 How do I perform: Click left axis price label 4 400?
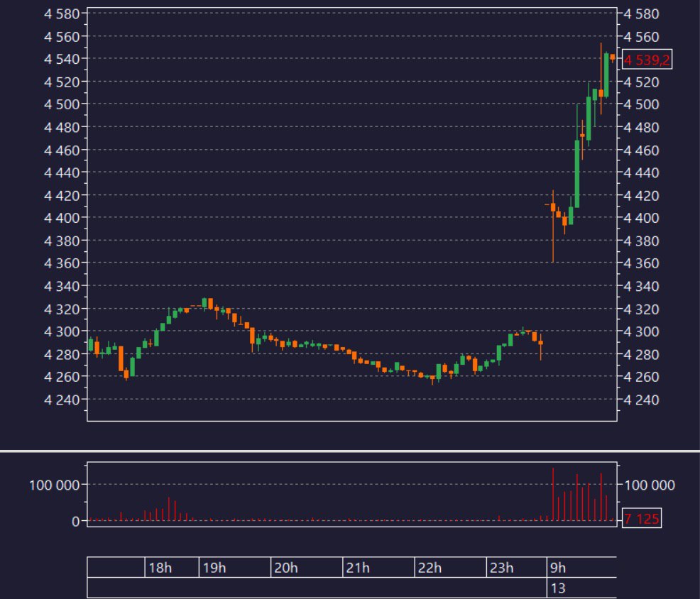[x=62, y=218]
